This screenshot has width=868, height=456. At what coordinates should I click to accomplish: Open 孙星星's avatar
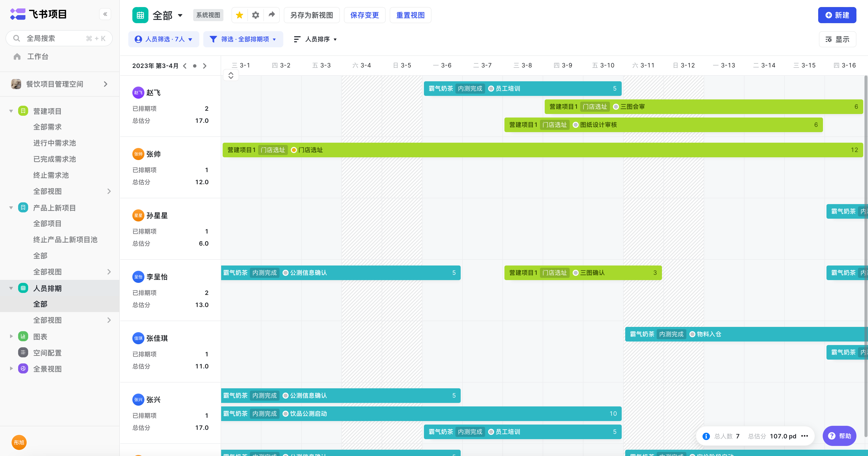pos(138,215)
